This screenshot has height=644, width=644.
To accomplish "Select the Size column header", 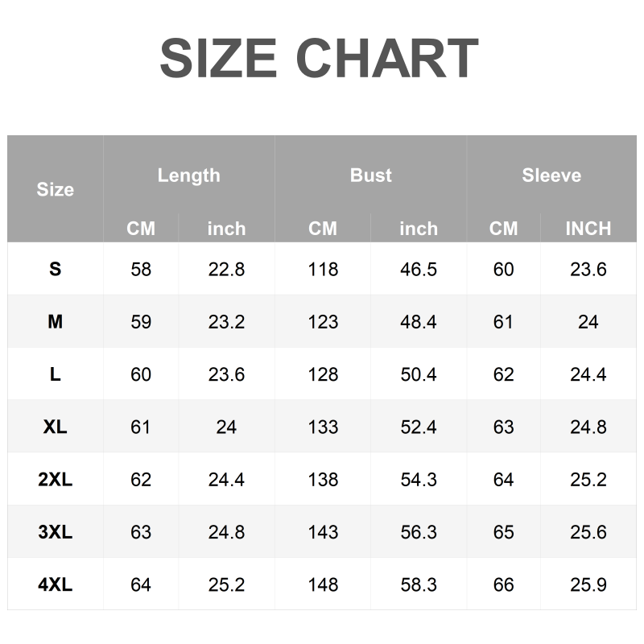I will click(55, 190).
